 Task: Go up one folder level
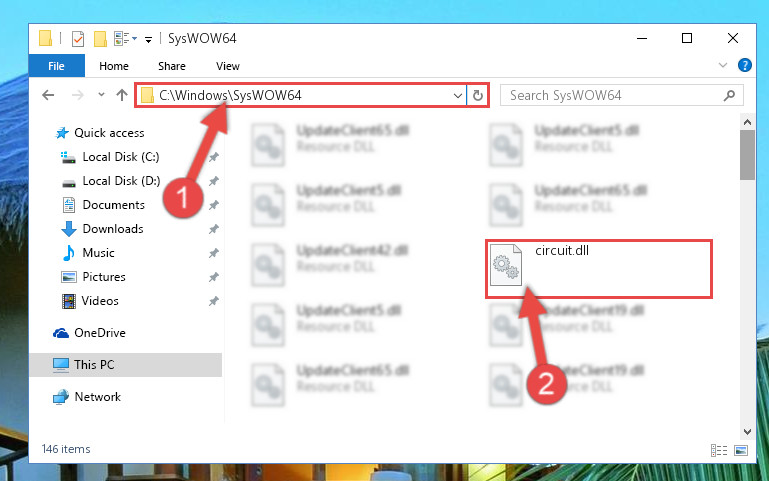pyautogui.click(x=122, y=95)
